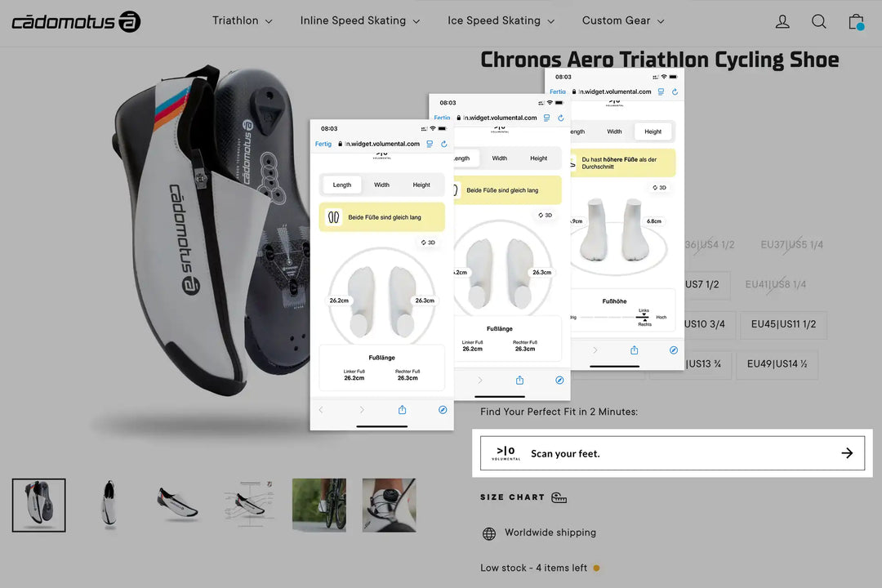Click the worldwide shipping globe icon
This screenshot has height=588, width=882.
coord(489,533)
